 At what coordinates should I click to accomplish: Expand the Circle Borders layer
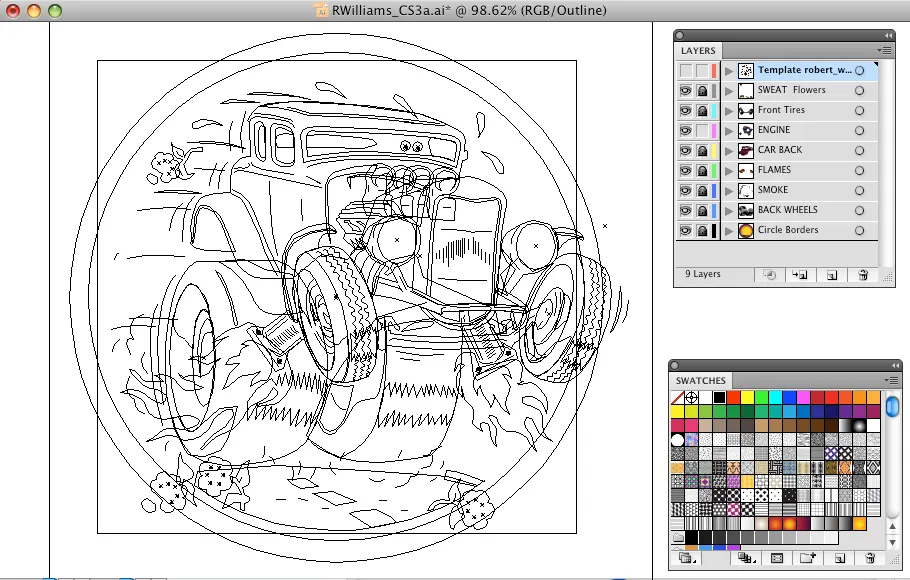tap(729, 230)
